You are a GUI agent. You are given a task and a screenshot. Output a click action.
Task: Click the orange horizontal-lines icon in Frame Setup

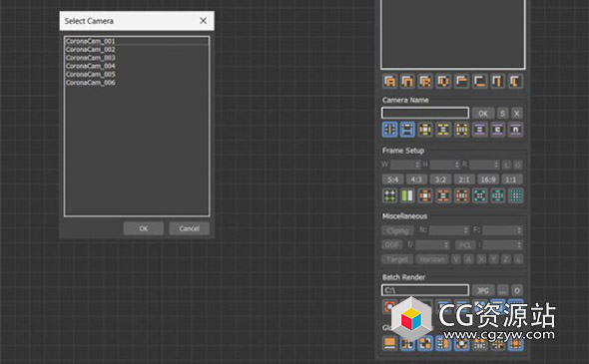443,195
